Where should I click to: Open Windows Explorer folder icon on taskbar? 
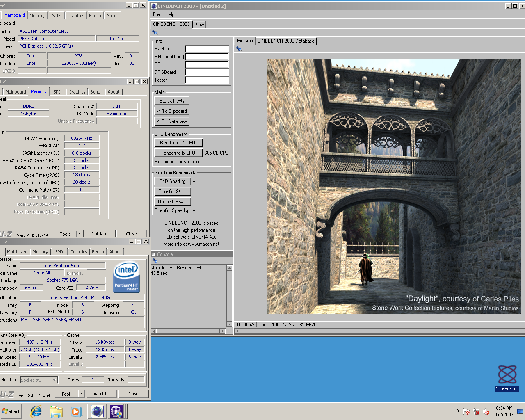[56, 411]
